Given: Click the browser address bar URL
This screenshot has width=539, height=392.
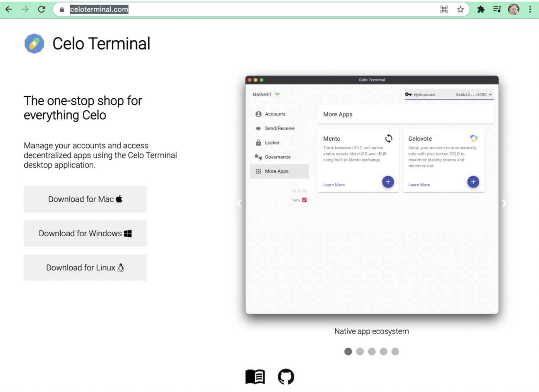Looking at the screenshot, I should (99, 9).
